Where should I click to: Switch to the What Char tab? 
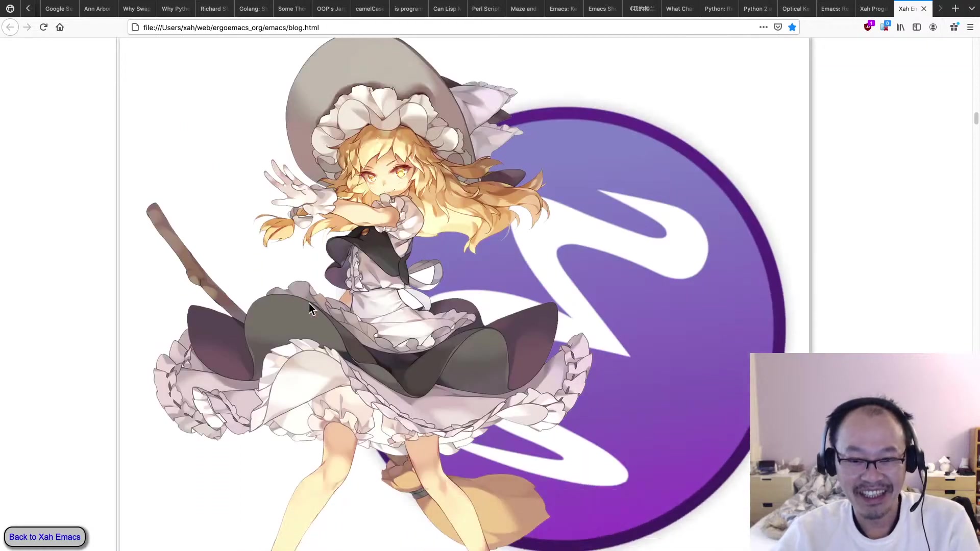pos(680,9)
